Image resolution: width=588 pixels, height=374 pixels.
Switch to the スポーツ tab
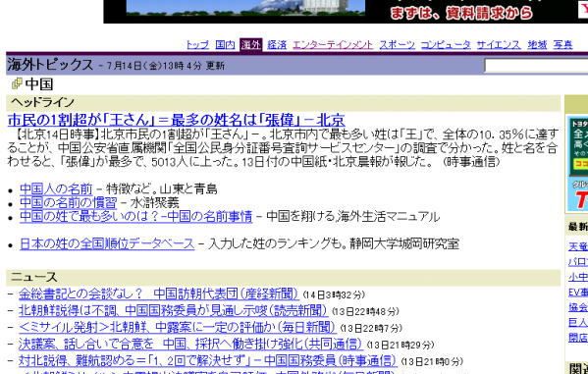click(398, 45)
